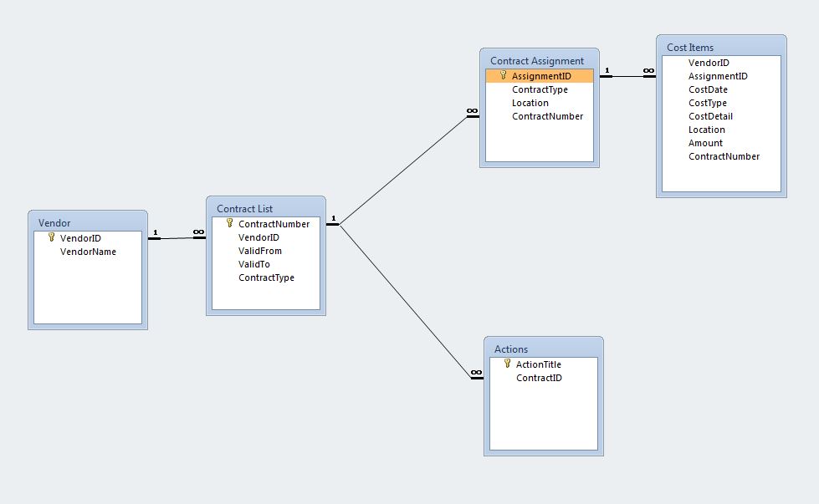This screenshot has height=504, width=819.
Task: Select Location field in Cost Items
Action: (706, 130)
